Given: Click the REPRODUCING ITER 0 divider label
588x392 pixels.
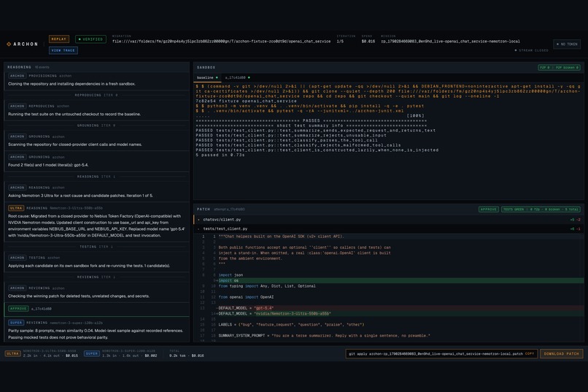Looking at the screenshot, I should (x=96, y=96).
